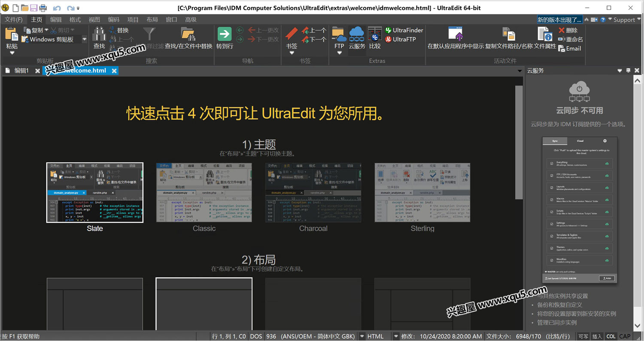Click the 粘贴 (Paste) clipboard icon
644x341 pixels.
(x=12, y=33)
